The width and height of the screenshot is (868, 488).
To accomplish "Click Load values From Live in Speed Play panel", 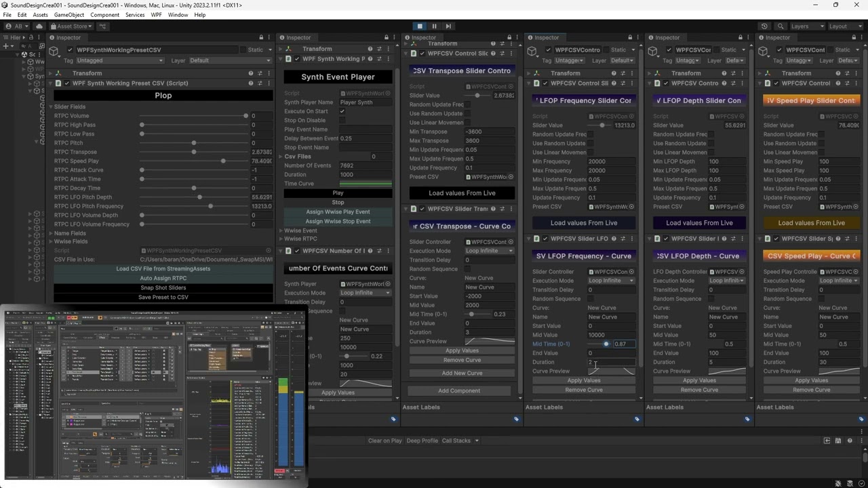I will [x=811, y=223].
